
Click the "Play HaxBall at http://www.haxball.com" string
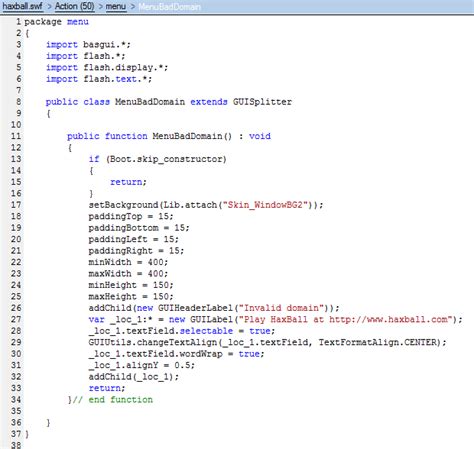(x=346, y=319)
